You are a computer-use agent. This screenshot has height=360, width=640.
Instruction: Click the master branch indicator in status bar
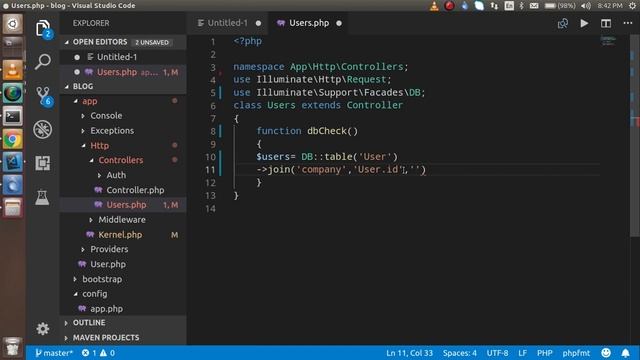53,353
